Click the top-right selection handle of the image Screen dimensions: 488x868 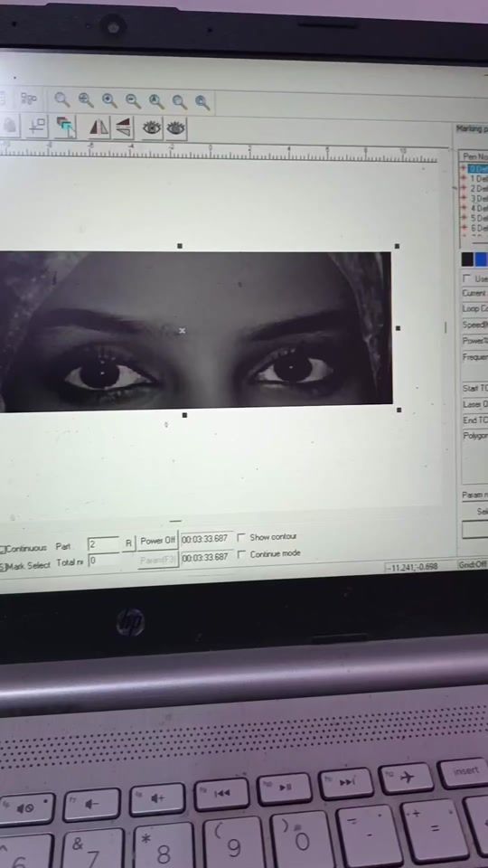click(397, 246)
